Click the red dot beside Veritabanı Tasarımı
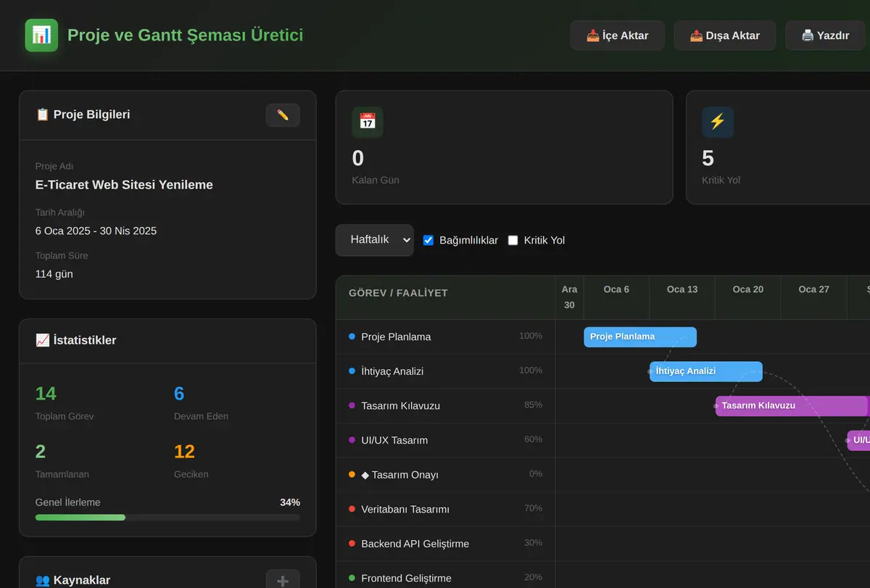The width and height of the screenshot is (870, 588). point(352,509)
